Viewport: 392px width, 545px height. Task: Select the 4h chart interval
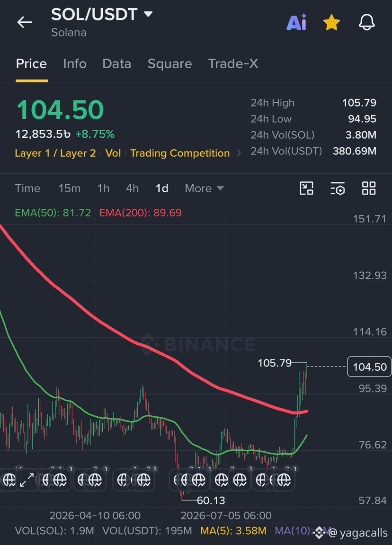(x=132, y=188)
